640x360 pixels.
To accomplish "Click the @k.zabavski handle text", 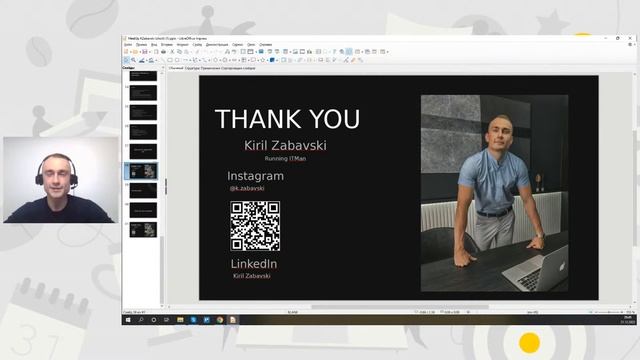I will [x=247, y=188].
